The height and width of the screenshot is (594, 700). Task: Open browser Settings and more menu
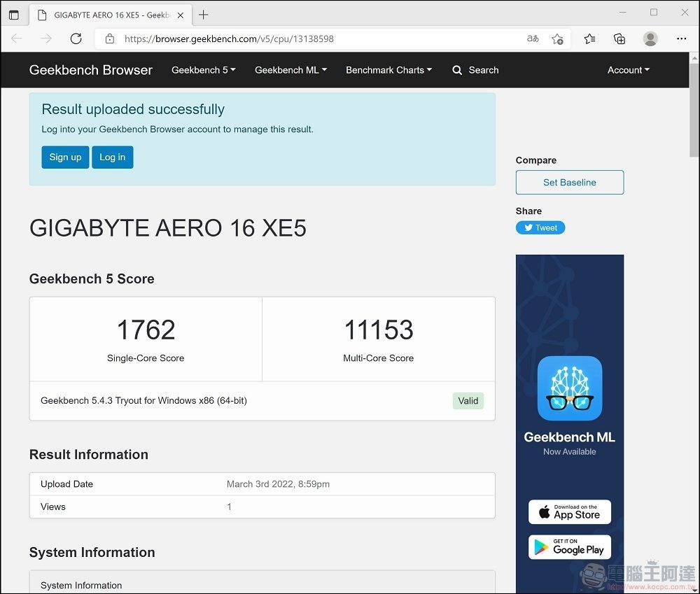point(681,38)
